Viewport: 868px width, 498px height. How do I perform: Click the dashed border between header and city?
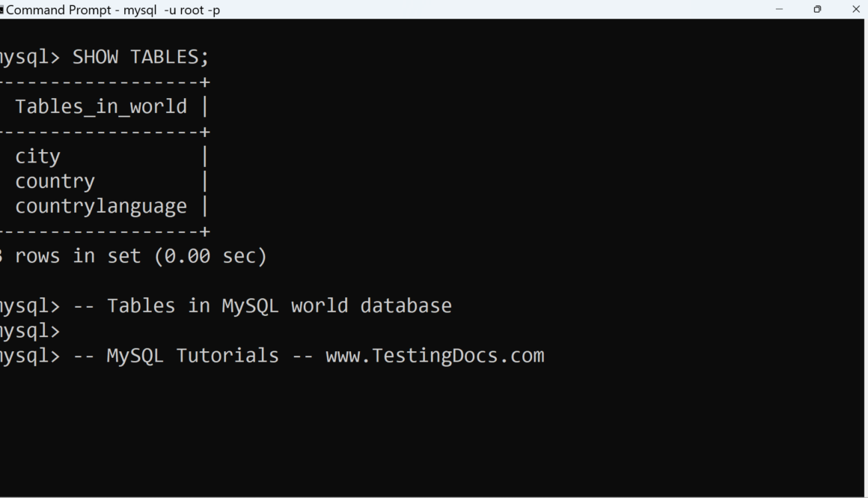(x=105, y=132)
